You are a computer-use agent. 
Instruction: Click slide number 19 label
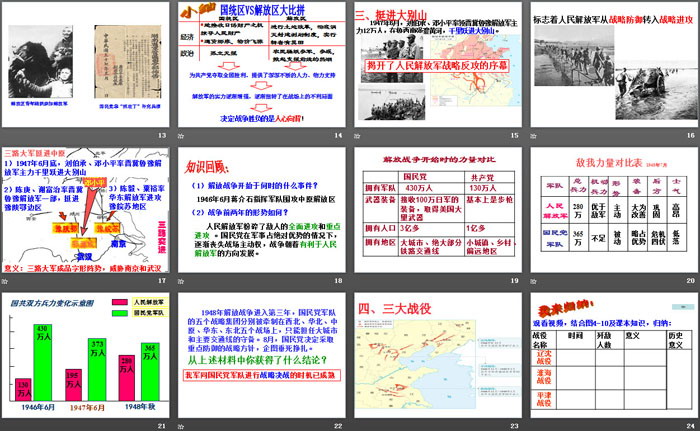tap(515, 281)
